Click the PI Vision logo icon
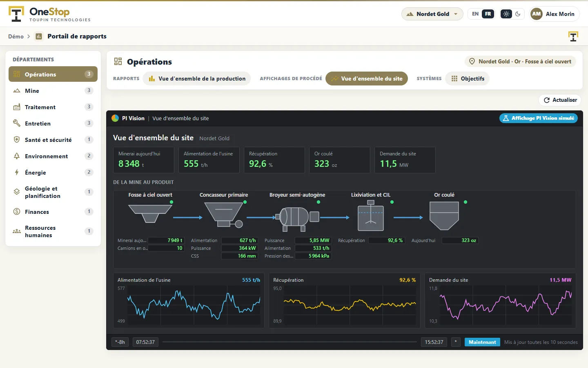588x368 pixels. [x=115, y=118]
